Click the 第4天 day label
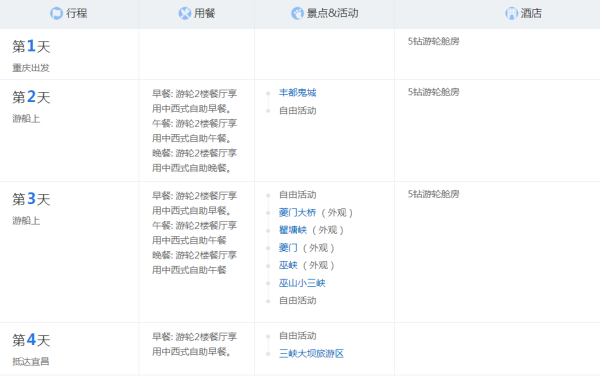Image resolution: width=600 pixels, height=376 pixels. [x=31, y=340]
